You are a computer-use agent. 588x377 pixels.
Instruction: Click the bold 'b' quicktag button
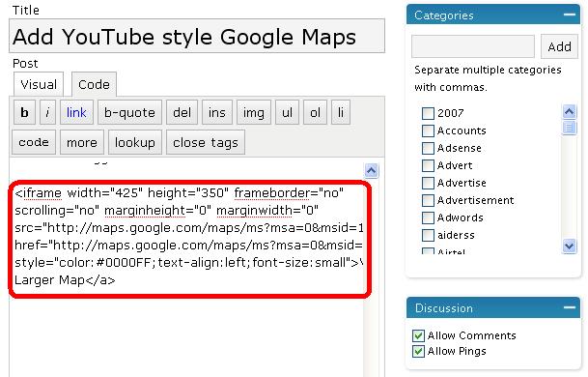pyautogui.click(x=24, y=112)
